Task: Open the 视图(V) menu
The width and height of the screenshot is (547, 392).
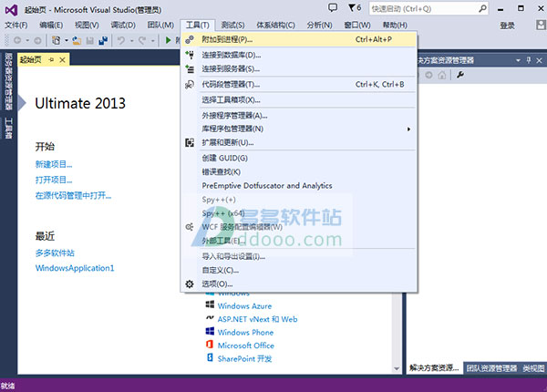Action: coord(87,26)
